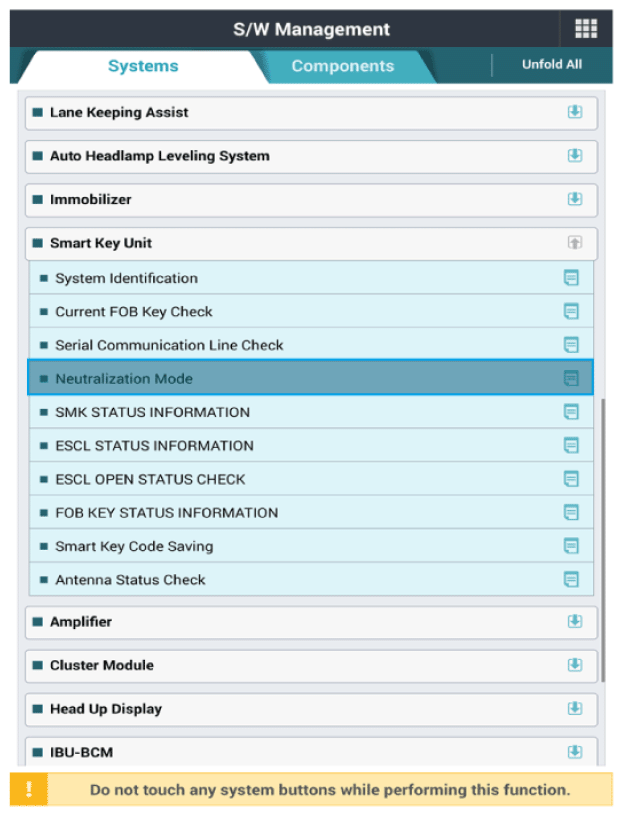Click the document icon for Current FOB Key Check
Image resolution: width=623 pixels, height=816 pixels.
571,312
